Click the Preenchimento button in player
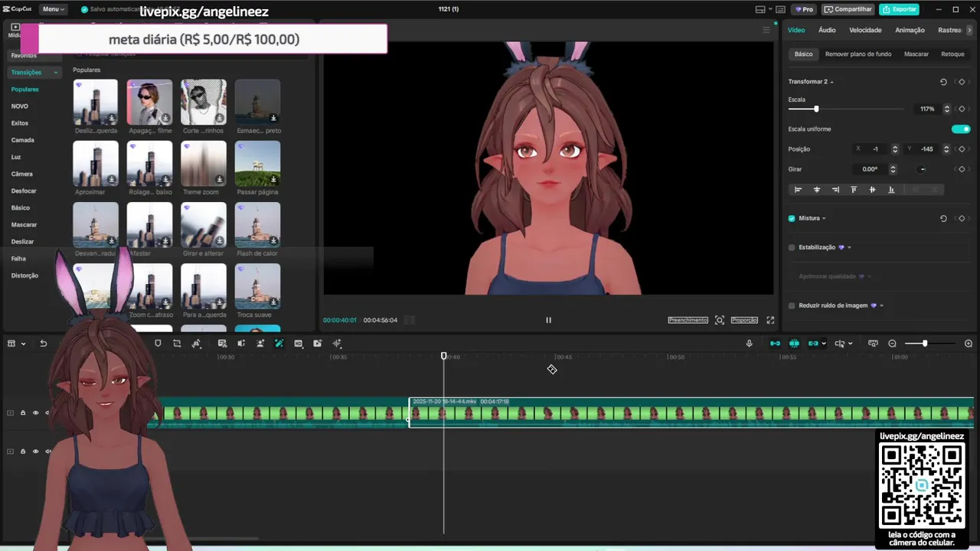The width and height of the screenshot is (980, 551). [688, 320]
